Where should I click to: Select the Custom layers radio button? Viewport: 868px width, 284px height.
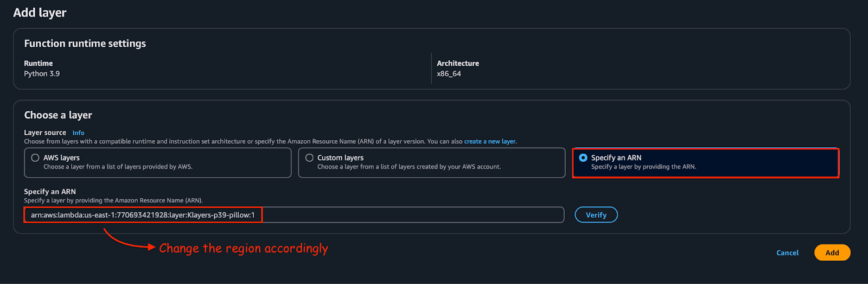click(309, 157)
